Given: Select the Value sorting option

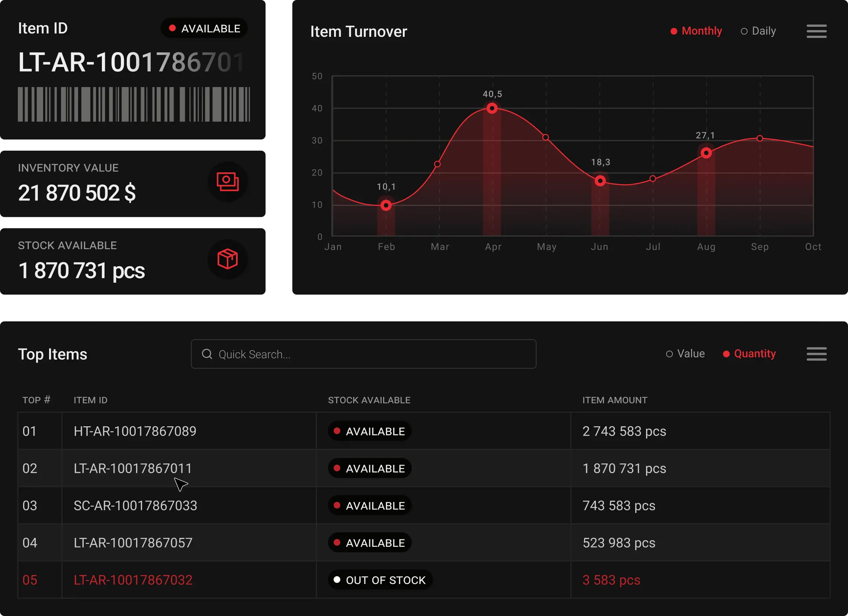Looking at the screenshot, I should [x=685, y=354].
